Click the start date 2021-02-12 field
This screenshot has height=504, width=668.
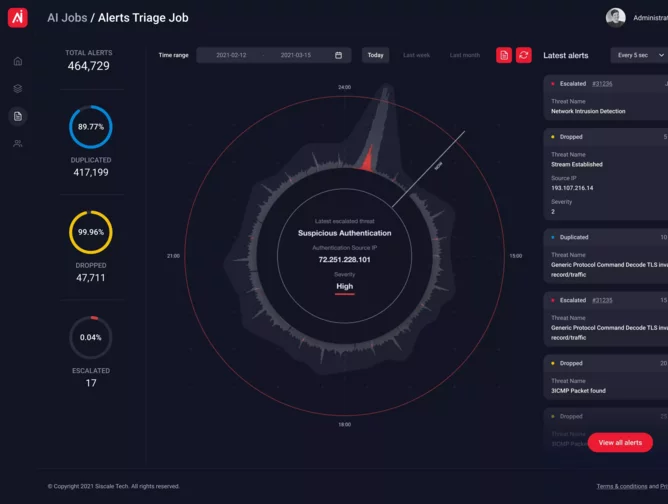pyautogui.click(x=231, y=55)
